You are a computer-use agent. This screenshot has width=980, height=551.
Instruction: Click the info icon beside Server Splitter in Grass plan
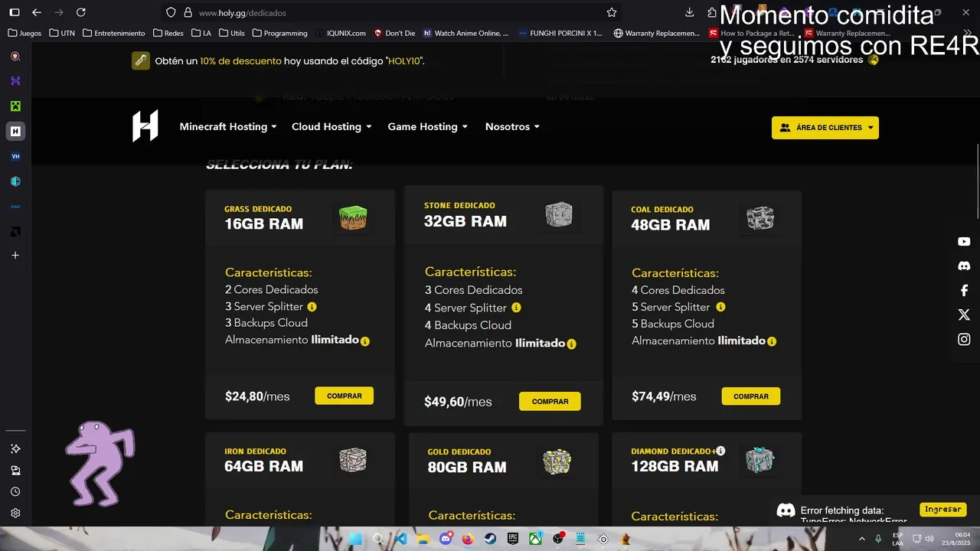click(x=312, y=307)
